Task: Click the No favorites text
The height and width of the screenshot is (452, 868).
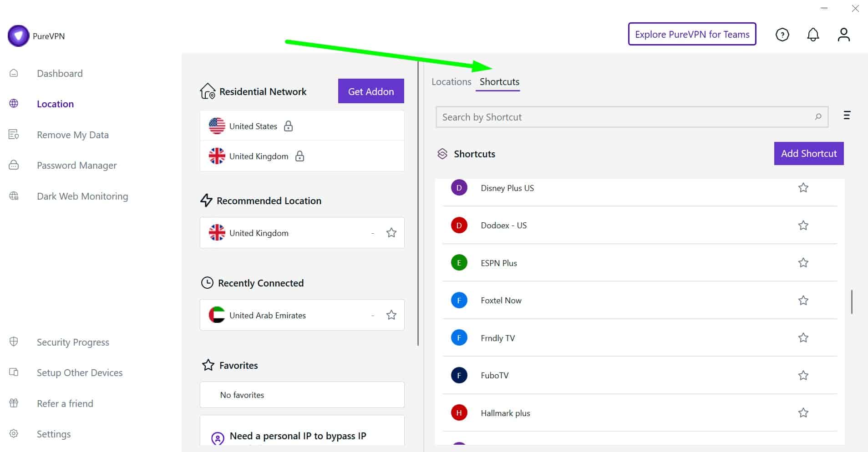Action: pos(242,395)
